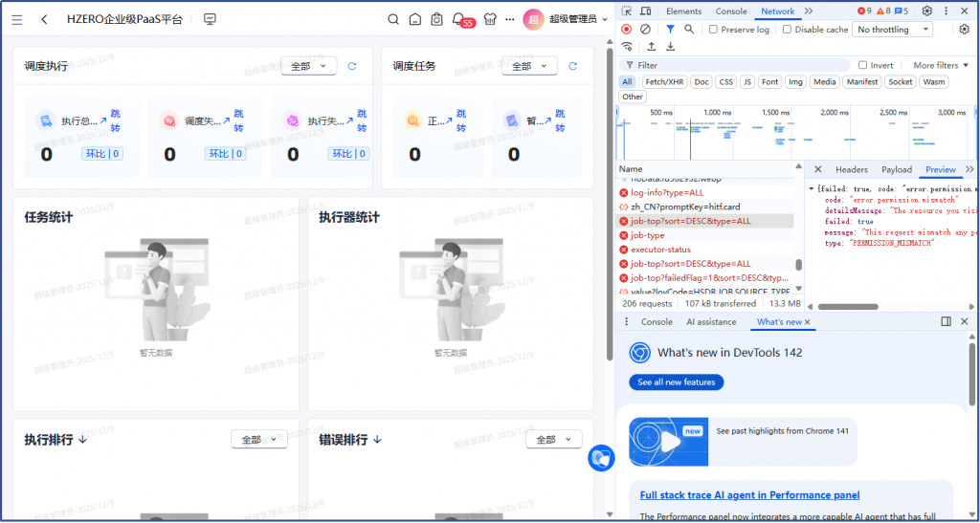Click the stop recording network log button
980x523 pixels.
click(627, 30)
